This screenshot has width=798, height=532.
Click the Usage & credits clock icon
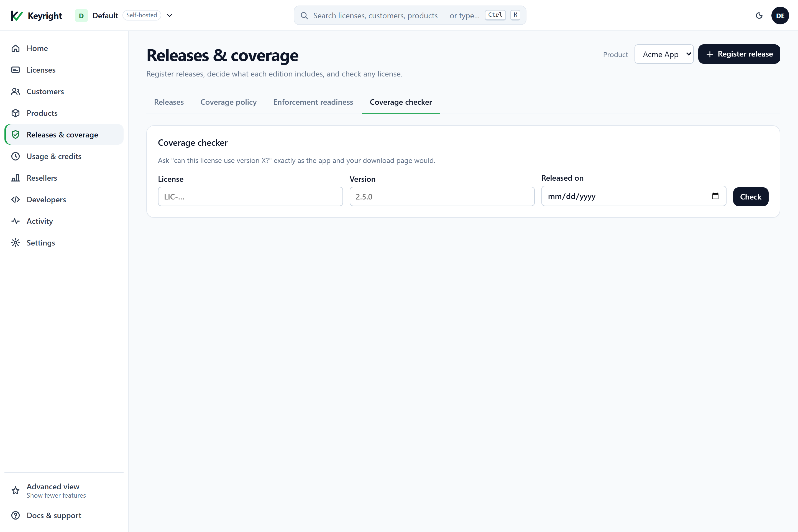coord(16,156)
